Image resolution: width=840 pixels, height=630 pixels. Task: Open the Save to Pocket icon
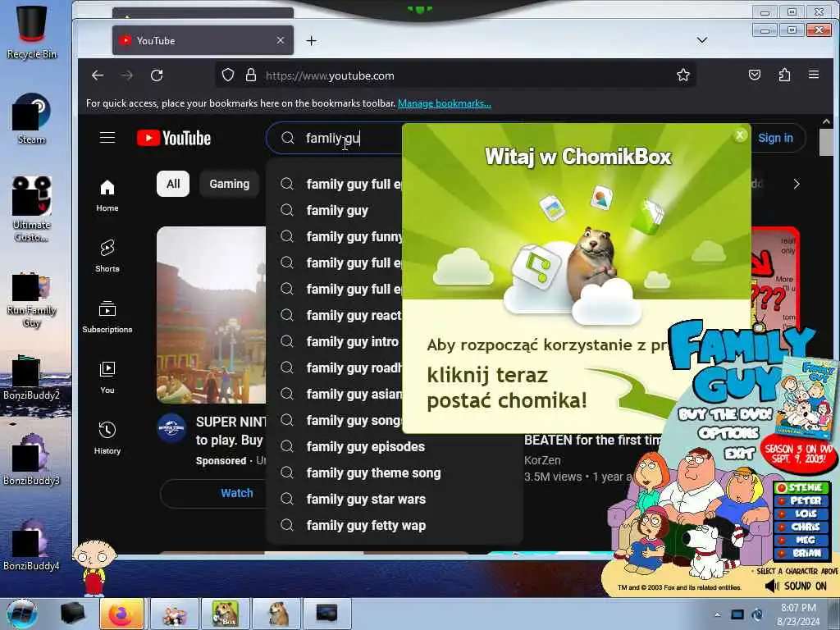tap(755, 75)
